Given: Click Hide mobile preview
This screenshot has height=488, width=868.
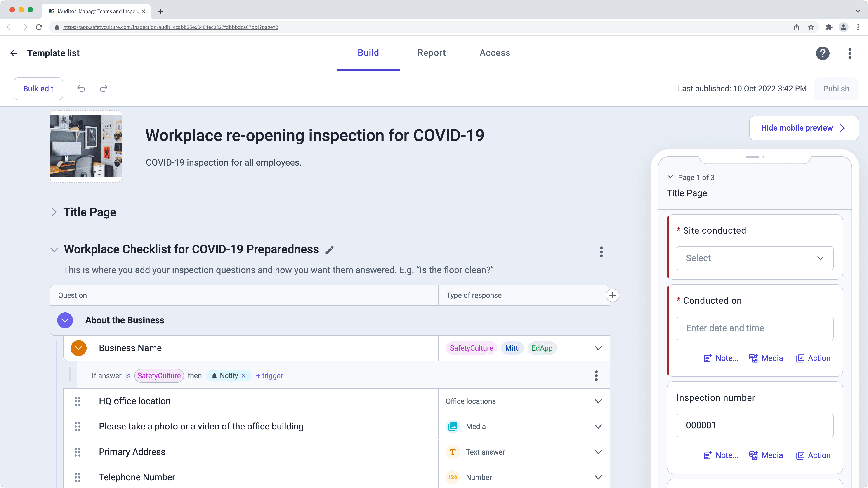Looking at the screenshot, I should tap(804, 128).
